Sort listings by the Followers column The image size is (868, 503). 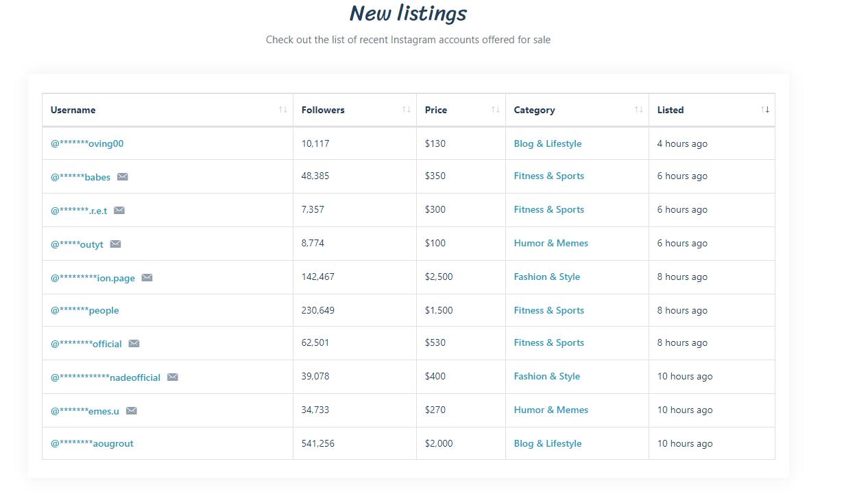pos(406,110)
